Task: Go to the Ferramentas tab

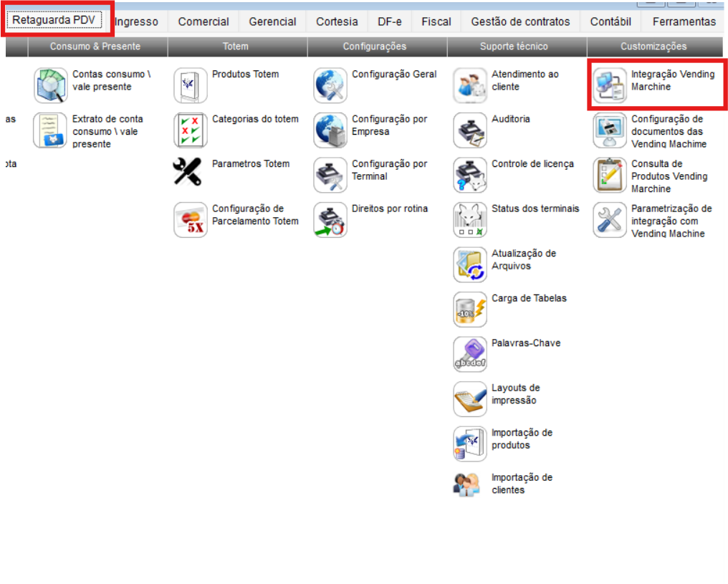Action: [x=684, y=21]
